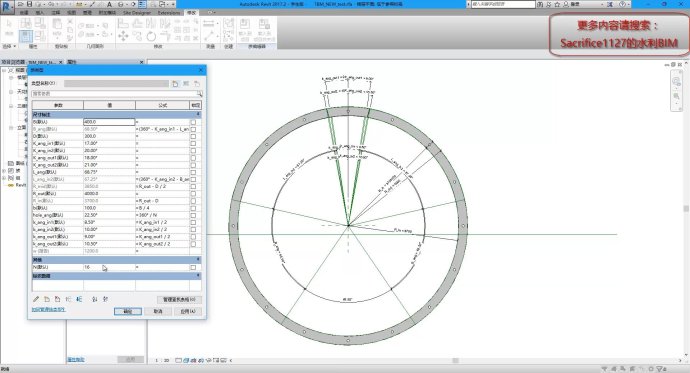Click the search magnifier in parameter search box

(199, 94)
